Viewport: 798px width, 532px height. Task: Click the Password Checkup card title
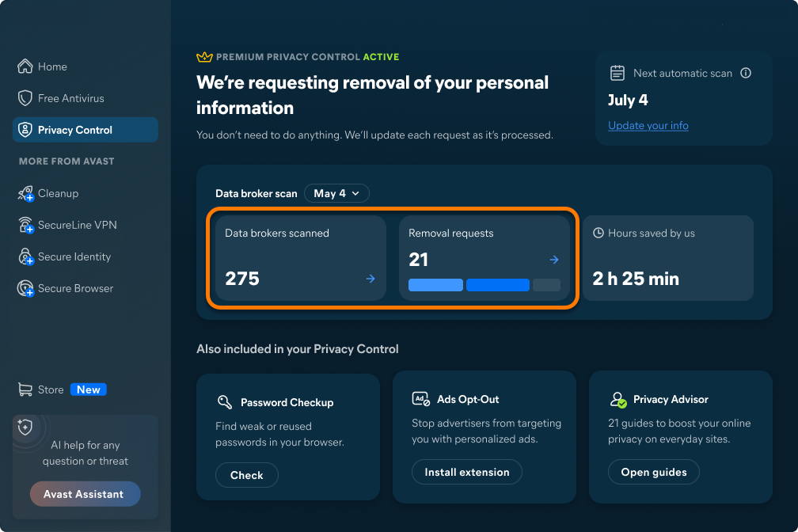287,402
